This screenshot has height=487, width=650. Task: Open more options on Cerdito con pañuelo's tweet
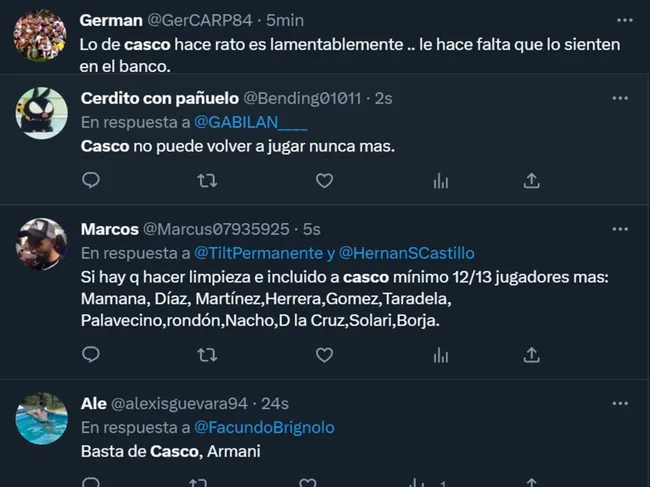[620, 97]
